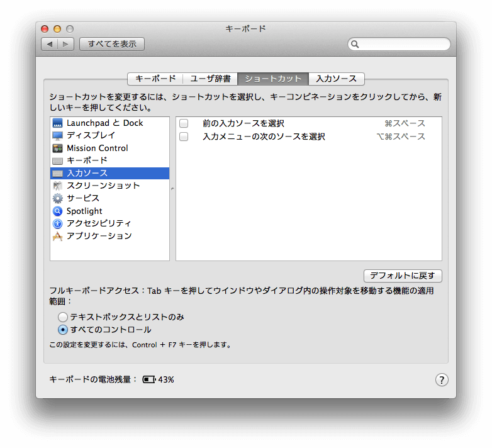The height and width of the screenshot is (448, 492).
Task: Select the キーボード row in category list
Action: coord(110,160)
